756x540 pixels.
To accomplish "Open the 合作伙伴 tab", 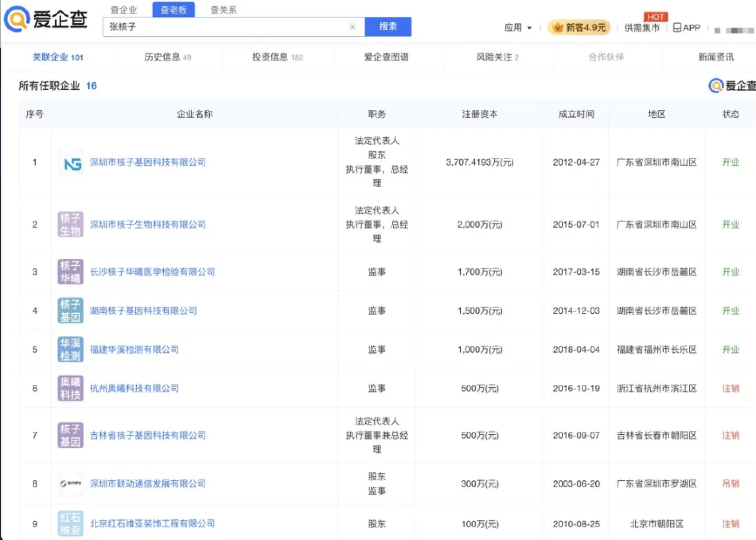I will coord(606,57).
